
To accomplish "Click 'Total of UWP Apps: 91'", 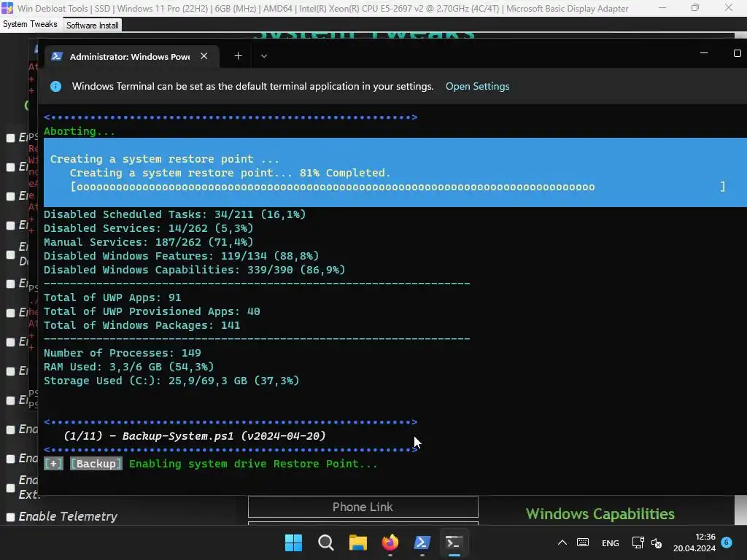I will pos(112,297).
